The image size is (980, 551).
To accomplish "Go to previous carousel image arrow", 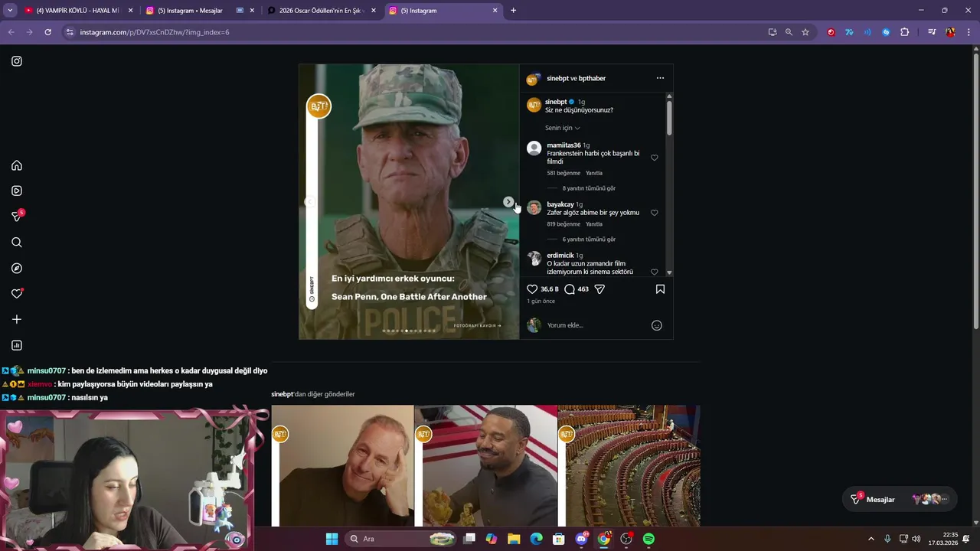I will [x=310, y=202].
